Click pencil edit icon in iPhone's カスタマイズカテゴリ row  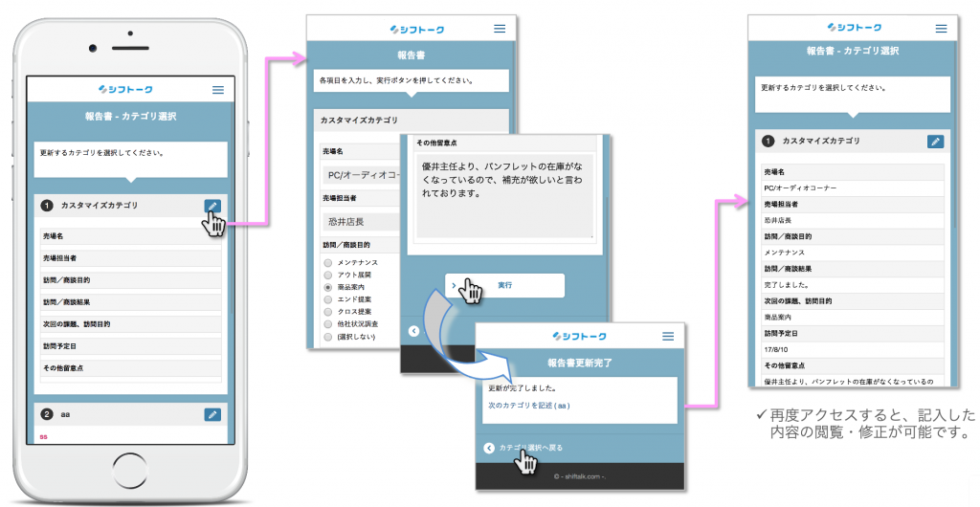point(212,206)
